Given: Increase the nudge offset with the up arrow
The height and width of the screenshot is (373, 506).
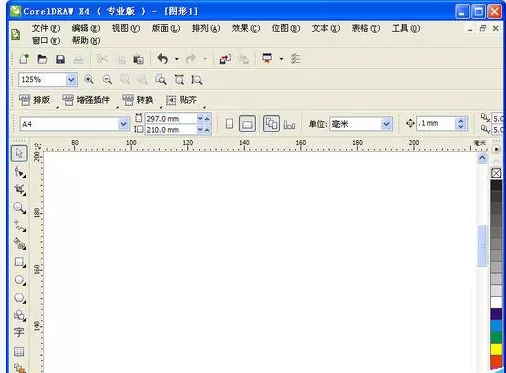Looking at the screenshot, I should [x=461, y=120].
